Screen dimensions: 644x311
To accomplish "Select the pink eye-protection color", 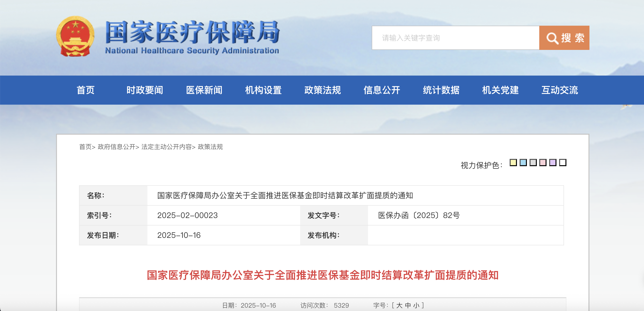I will click(x=543, y=163).
